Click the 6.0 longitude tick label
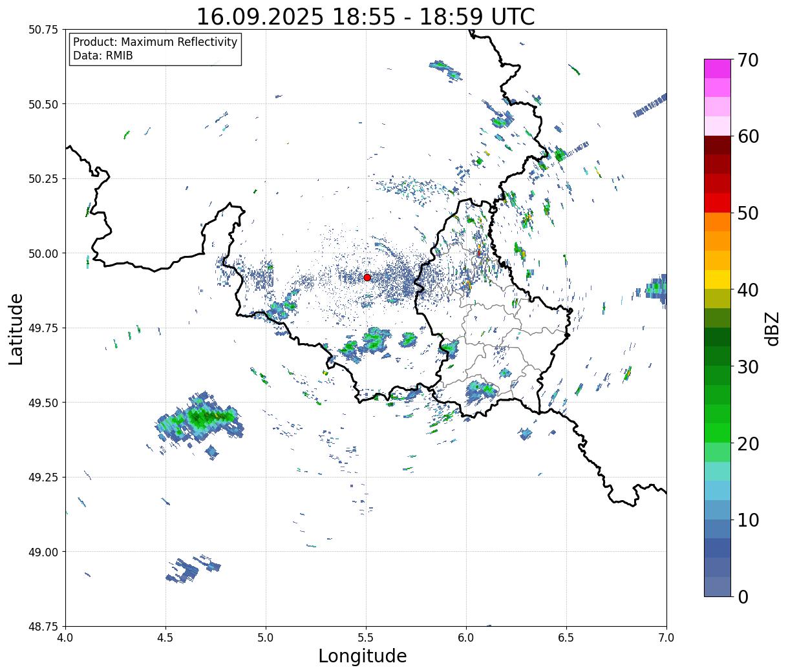The width and height of the screenshot is (788, 672). [x=466, y=637]
